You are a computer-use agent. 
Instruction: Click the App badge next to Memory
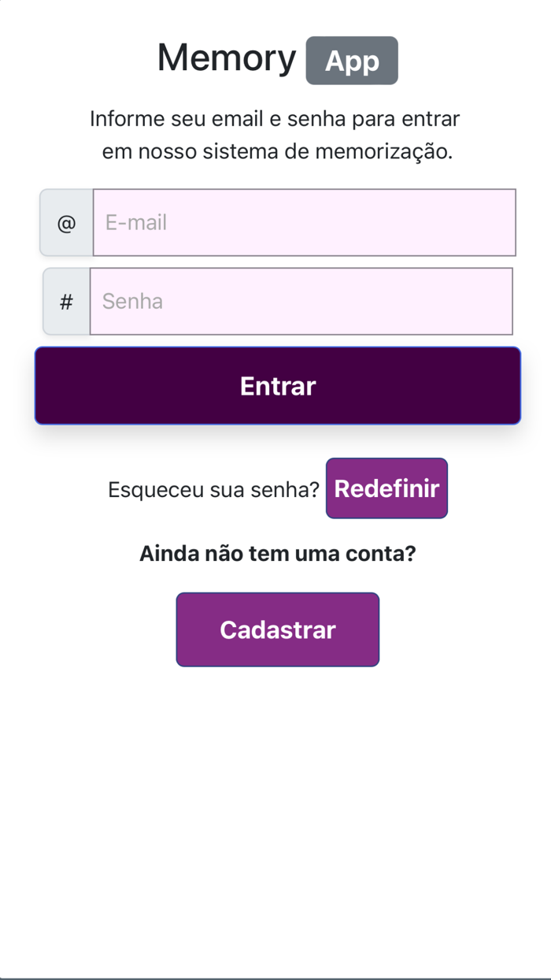[352, 61]
